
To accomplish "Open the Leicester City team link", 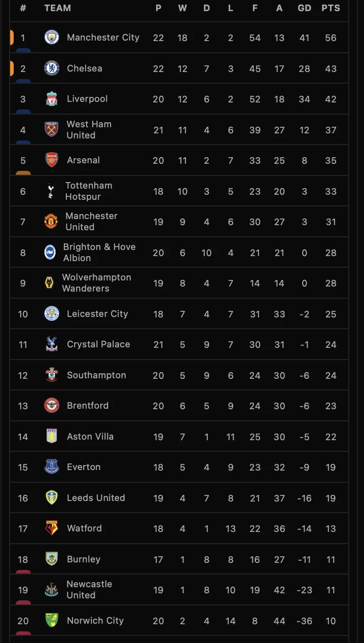I will (x=97, y=314).
